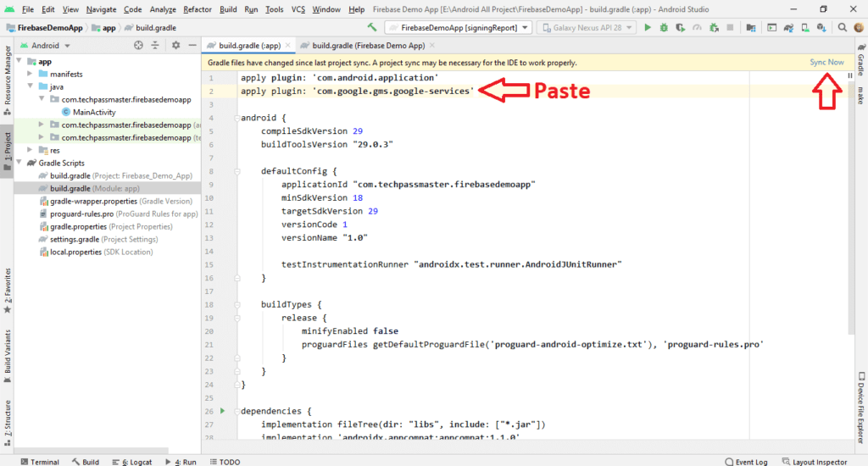
Task: Collapse the java folder
Action: pyautogui.click(x=30, y=86)
